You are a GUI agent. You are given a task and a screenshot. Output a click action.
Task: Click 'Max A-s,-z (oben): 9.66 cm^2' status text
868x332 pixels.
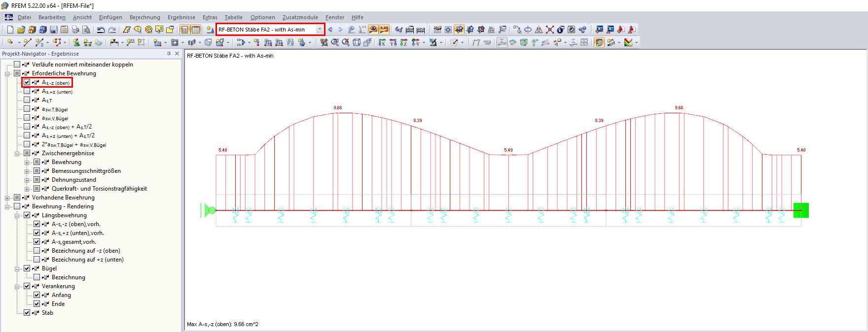222,324
